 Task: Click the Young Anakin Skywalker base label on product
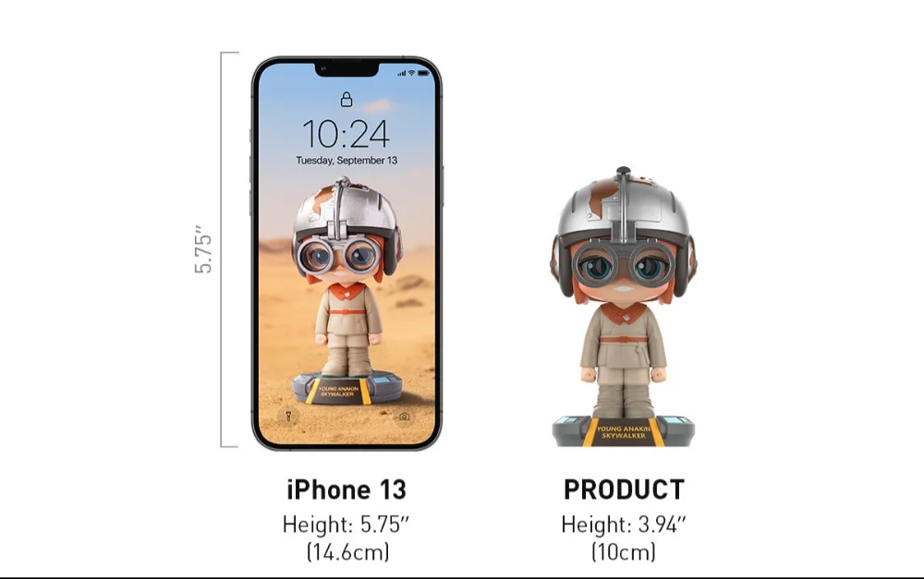[x=624, y=432]
